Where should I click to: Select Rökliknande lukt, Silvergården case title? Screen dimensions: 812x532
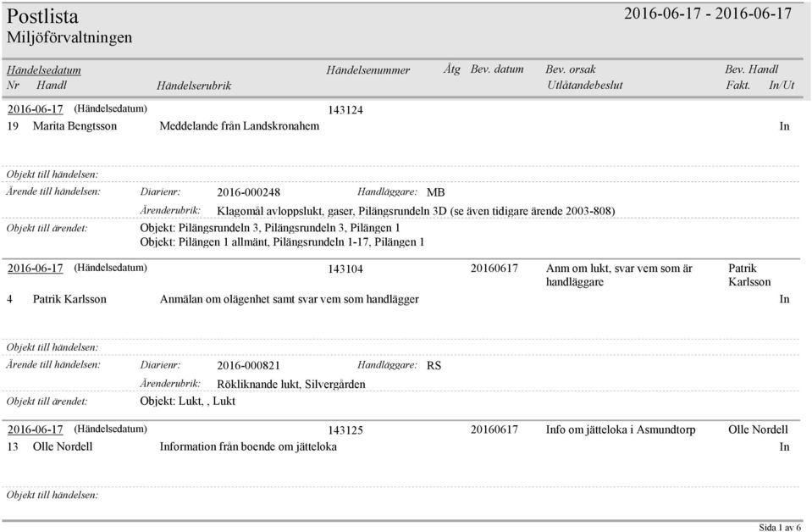coord(291,384)
